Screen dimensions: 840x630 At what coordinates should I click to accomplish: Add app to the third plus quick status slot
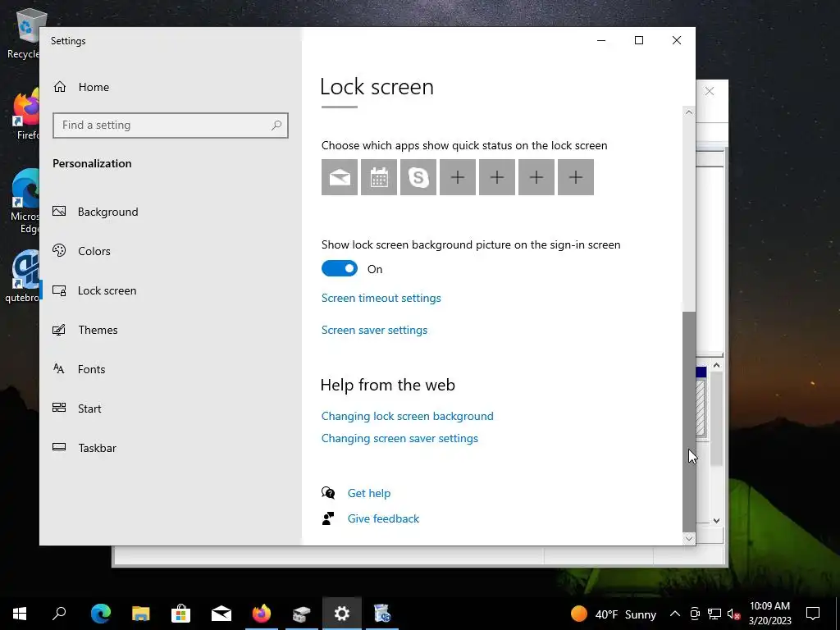coord(536,177)
